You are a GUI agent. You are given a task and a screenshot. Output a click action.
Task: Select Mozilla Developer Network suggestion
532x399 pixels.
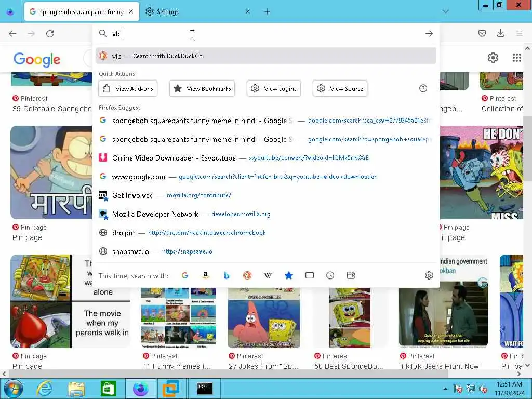point(266,214)
